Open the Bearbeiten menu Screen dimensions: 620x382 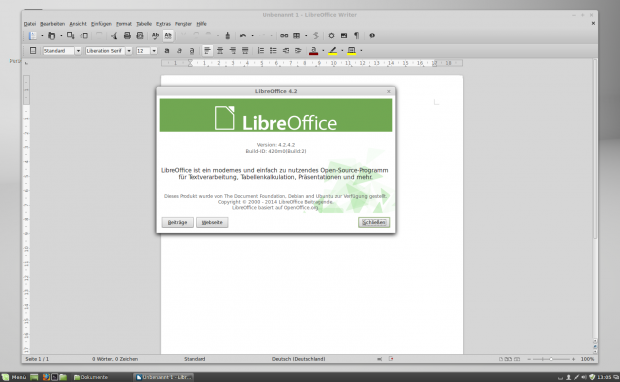(x=52, y=24)
